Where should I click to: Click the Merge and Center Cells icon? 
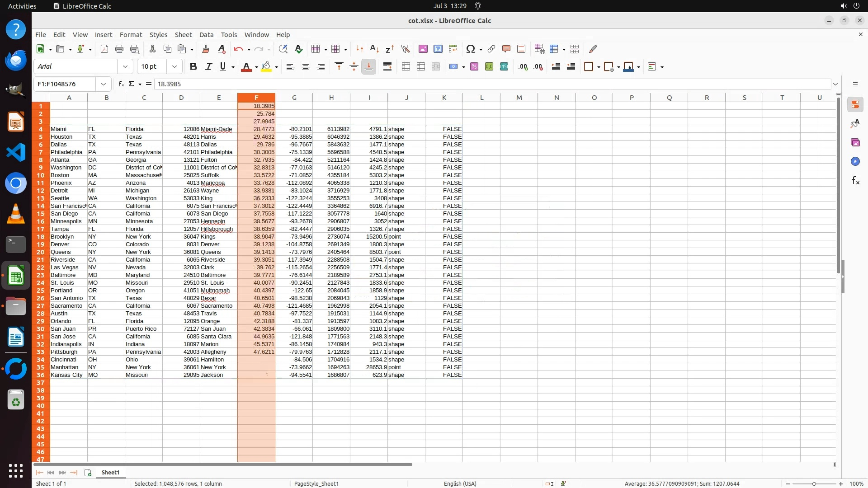pos(406,67)
